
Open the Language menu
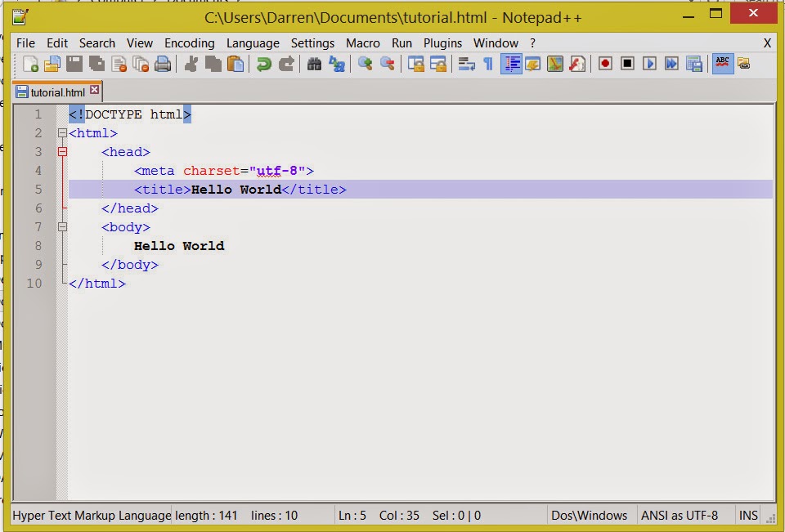tap(253, 43)
